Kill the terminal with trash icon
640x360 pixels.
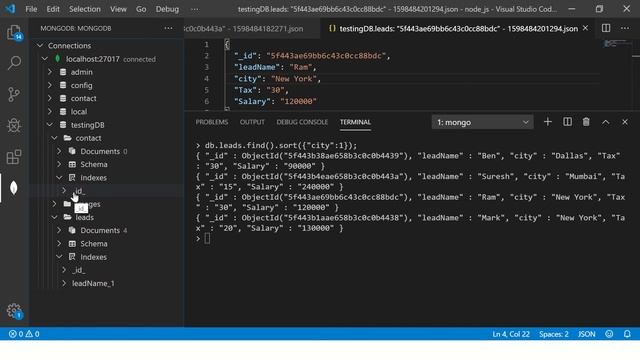click(x=586, y=122)
